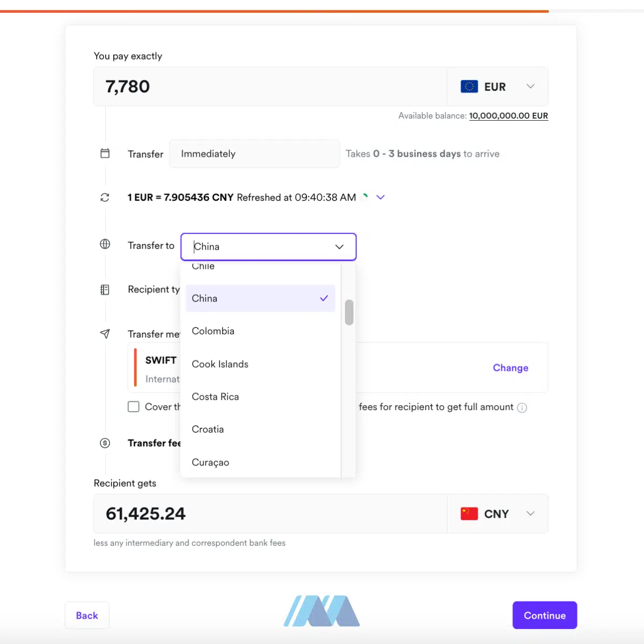The width and height of the screenshot is (644, 644).
Task: Click the dollar coin transfer fee icon
Action: point(105,443)
